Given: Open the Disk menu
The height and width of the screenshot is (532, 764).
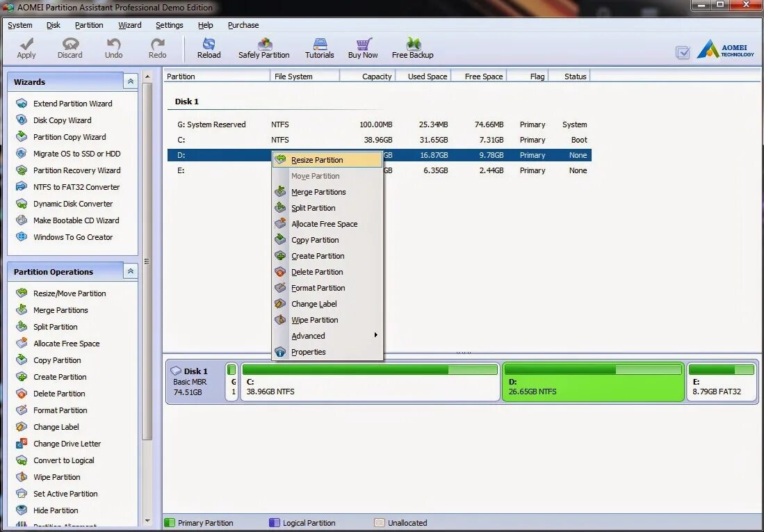Looking at the screenshot, I should [x=54, y=25].
